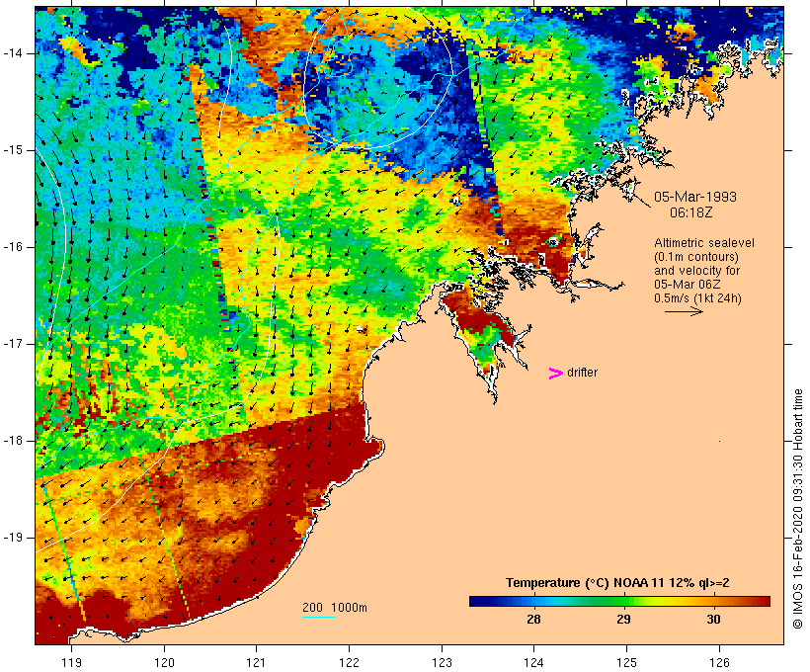Click the '(0.1m contours)' text line
This screenshot has width=810, height=672.
(x=696, y=256)
